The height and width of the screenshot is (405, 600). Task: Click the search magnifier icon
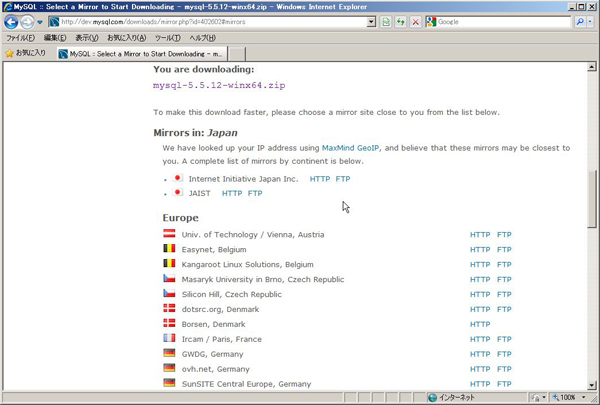pyautogui.click(x=580, y=22)
